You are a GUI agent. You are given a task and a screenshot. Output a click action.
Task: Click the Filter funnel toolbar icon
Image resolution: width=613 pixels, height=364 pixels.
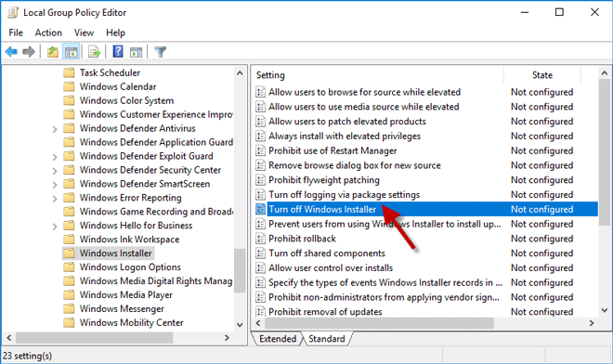pyautogui.click(x=161, y=52)
